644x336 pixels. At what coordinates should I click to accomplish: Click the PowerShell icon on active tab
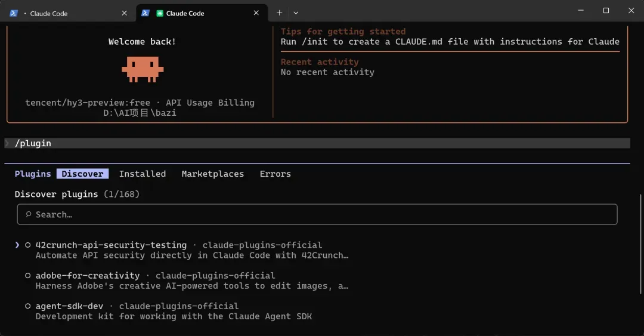tap(145, 13)
